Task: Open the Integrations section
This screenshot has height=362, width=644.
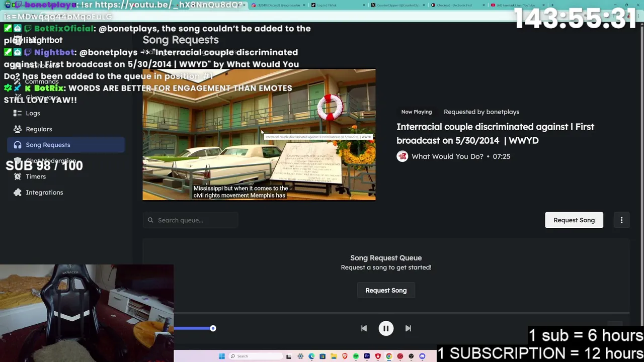Action: 44,193
